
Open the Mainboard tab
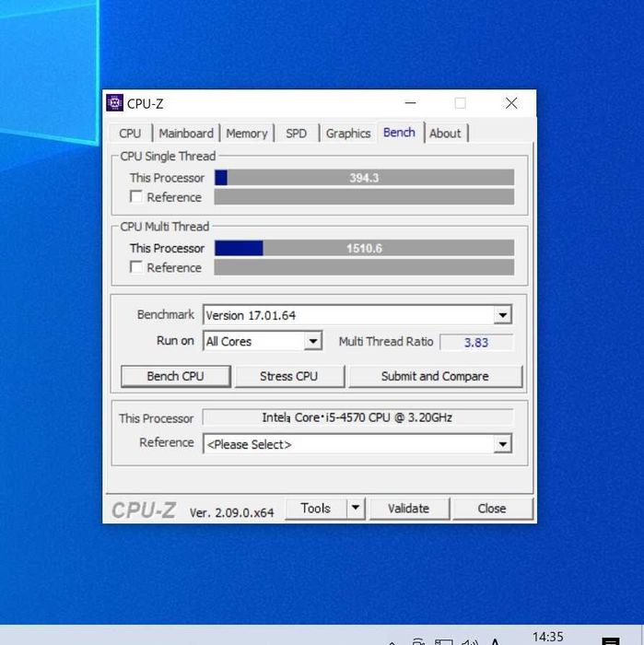click(x=186, y=134)
